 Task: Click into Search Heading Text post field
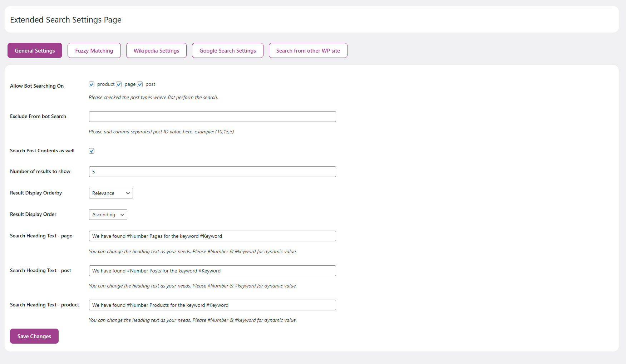212,271
